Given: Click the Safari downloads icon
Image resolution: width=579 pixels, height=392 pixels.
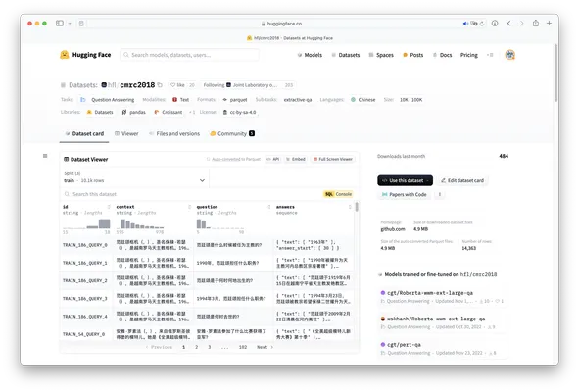Looking at the screenshot, I should 495,23.
